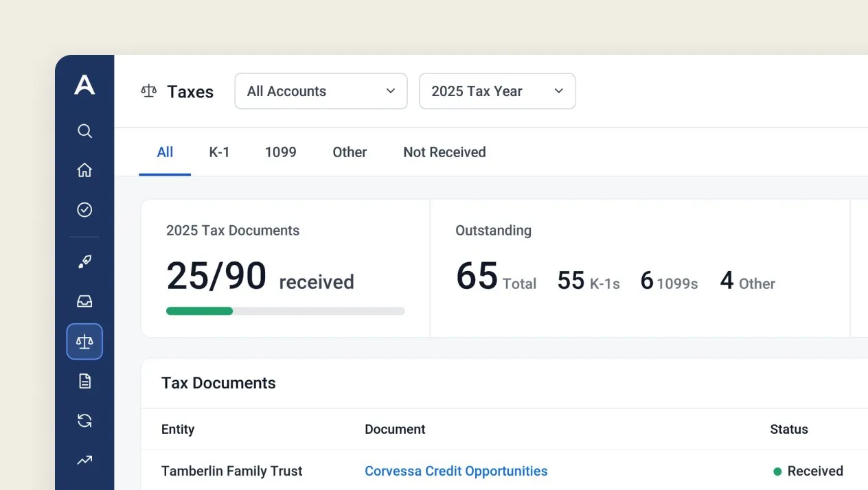
Task: Select the Tamberlin Family Trust entity cell
Action: 232,471
